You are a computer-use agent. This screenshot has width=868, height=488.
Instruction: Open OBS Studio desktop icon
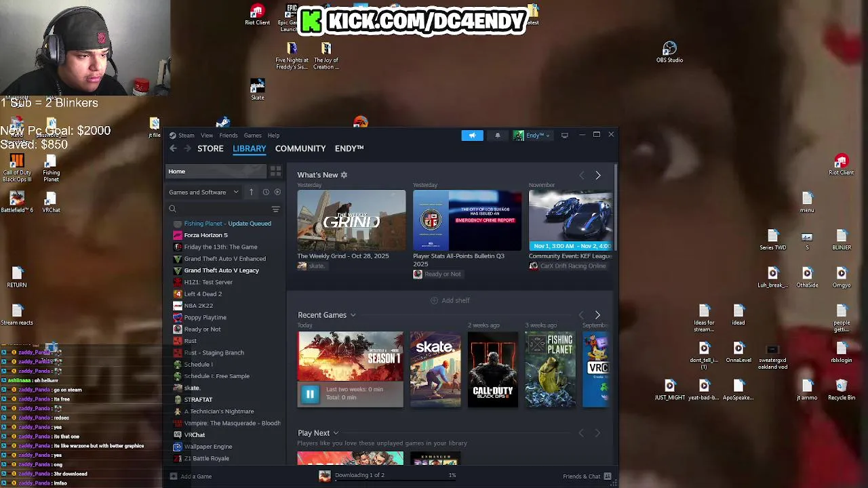[x=669, y=52]
